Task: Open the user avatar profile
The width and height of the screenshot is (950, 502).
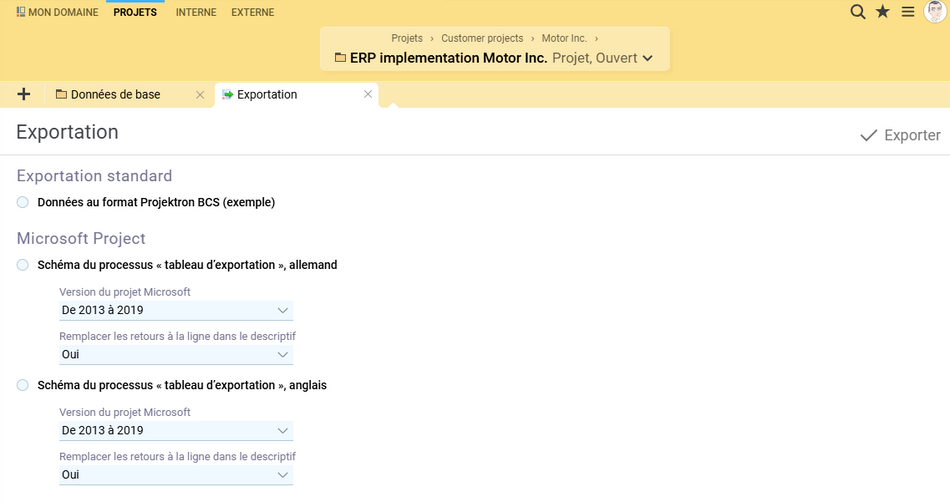Action: tap(935, 12)
